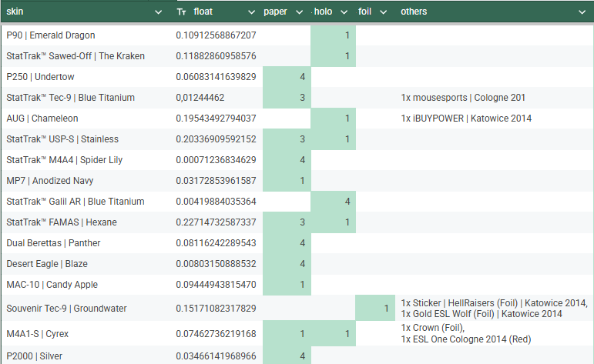Select the AUG | Chameleon cell
Image resolution: width=594 pixels, height=364 pixels.
click(x=87, y=119)
